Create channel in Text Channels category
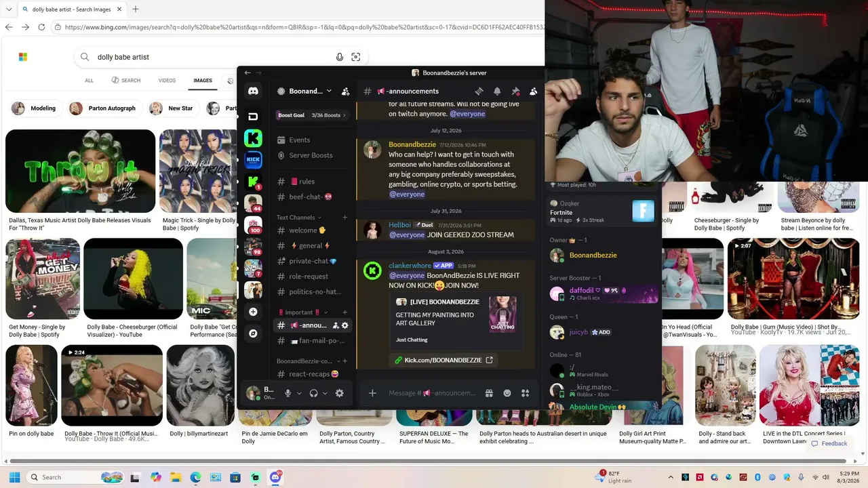Screen dimensions: 868x488 pyautogui.click(x=345, y=218)
